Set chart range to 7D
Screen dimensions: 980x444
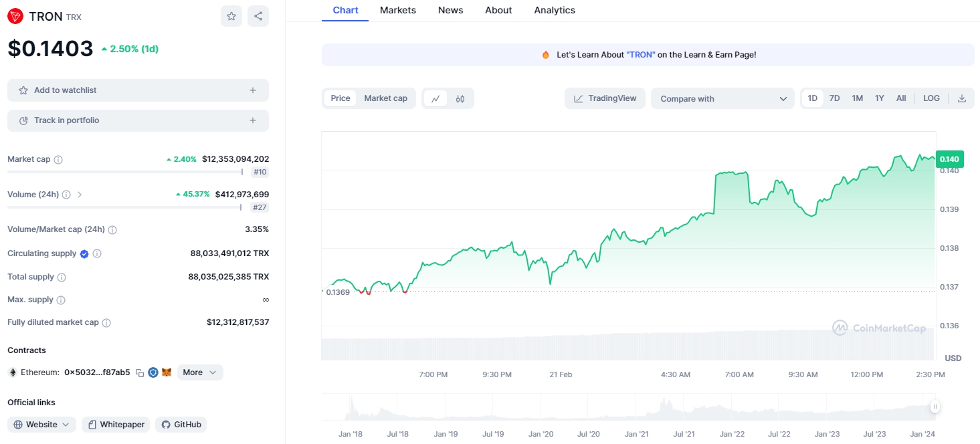835,98
